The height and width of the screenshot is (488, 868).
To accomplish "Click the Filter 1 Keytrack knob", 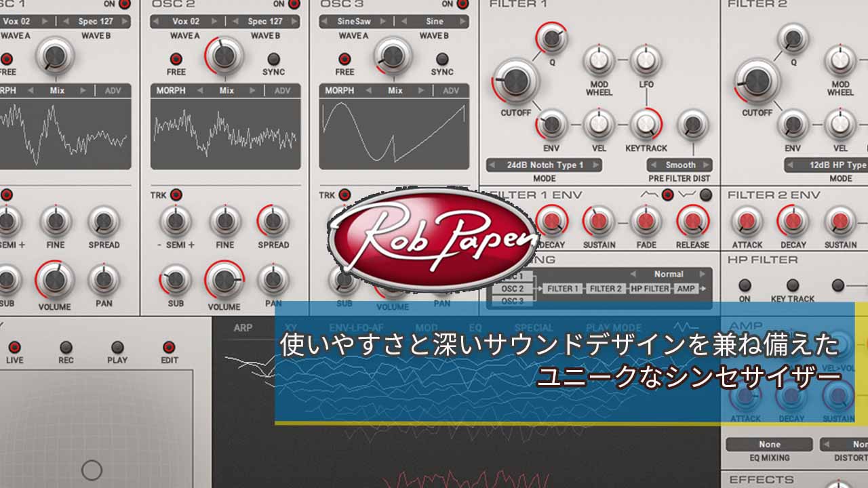I will point(646,124).
